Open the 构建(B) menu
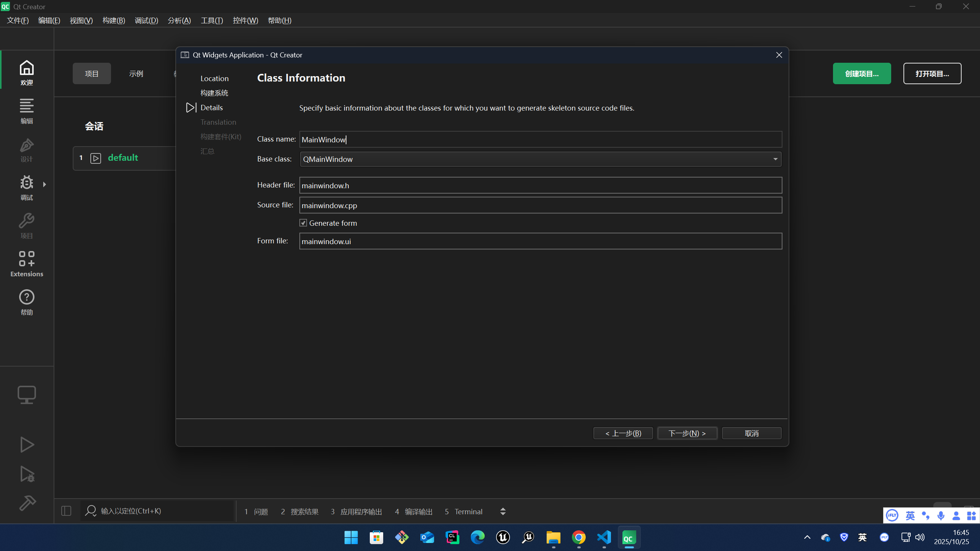Image resolution: width=980 pixels, height=551 pixels. pyautogui.click(x=114, y=21)
